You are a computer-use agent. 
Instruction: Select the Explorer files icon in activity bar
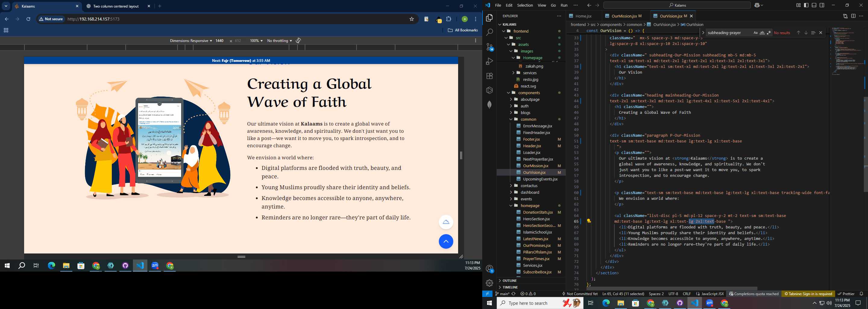click(x=489, y=18)
